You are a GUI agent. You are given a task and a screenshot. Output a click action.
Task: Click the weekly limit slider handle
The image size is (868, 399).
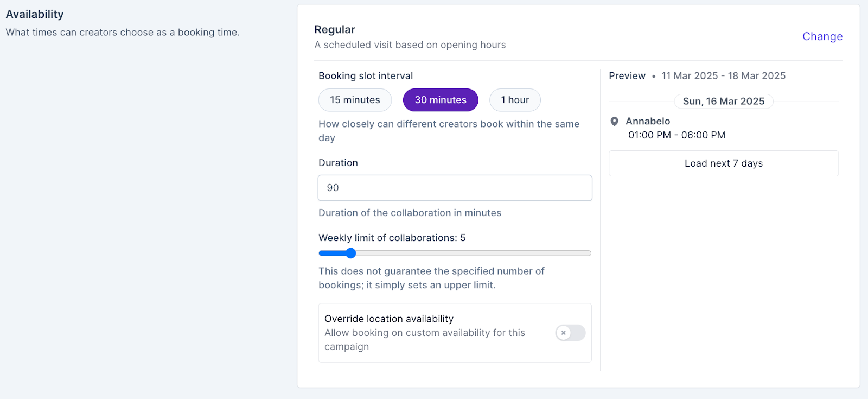click(351, 253)
